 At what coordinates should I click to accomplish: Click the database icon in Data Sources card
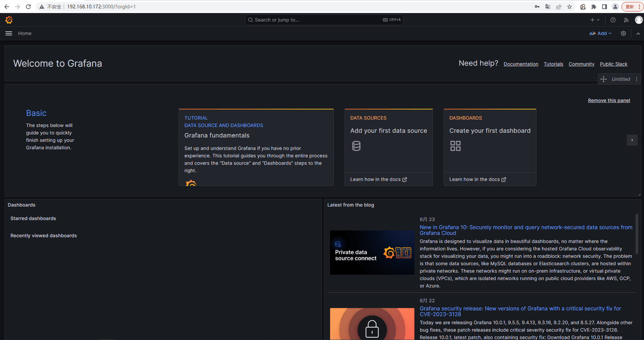tap(356, 146)
